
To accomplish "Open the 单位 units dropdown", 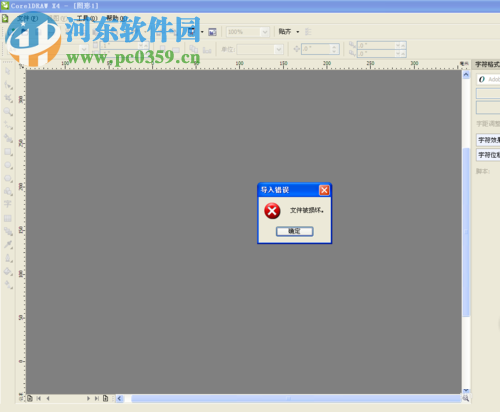I will pos(279,50).
